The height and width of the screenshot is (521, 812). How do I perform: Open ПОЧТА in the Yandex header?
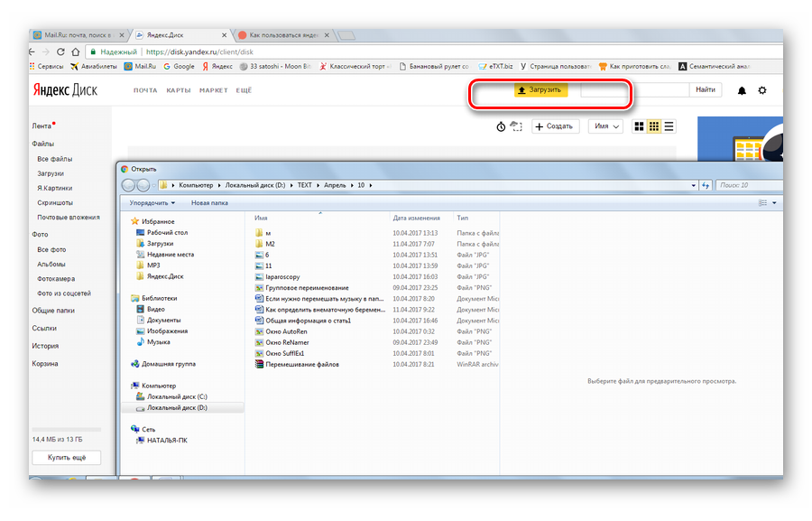145,90
